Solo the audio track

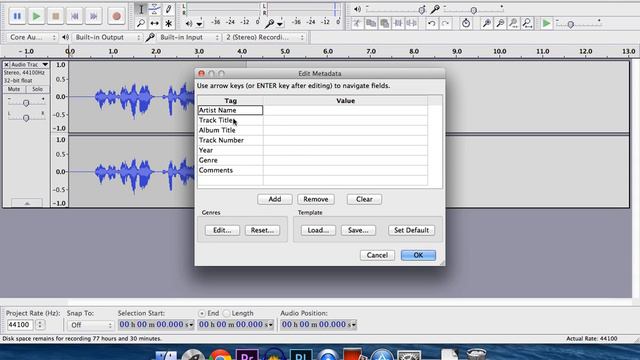coord(37,89)
